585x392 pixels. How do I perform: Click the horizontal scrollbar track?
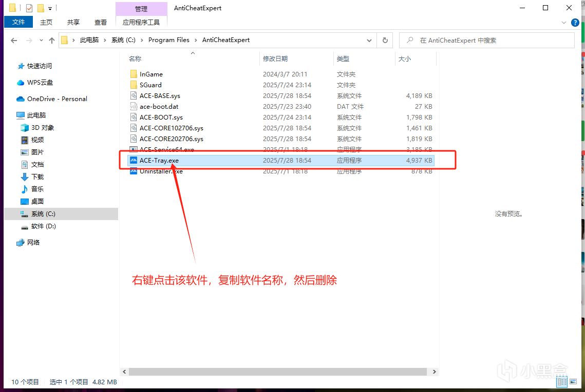tap(277, 372)
